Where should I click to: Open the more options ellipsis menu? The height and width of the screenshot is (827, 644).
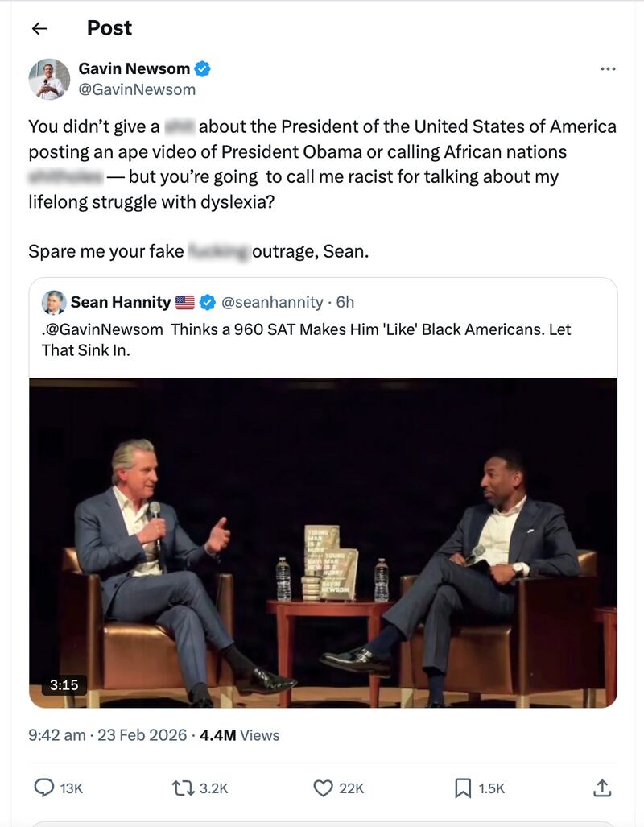(609, 70)
